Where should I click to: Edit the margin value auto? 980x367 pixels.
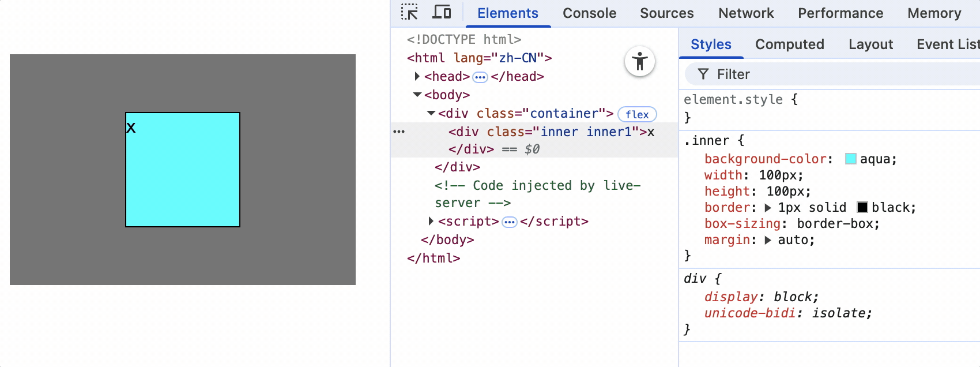(793, 240)
